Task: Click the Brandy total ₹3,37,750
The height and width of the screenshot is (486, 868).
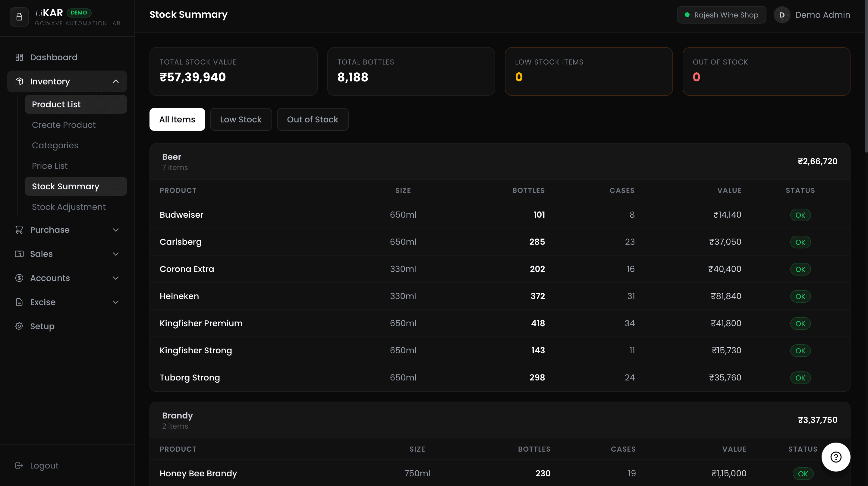Action: coord(818,420)
